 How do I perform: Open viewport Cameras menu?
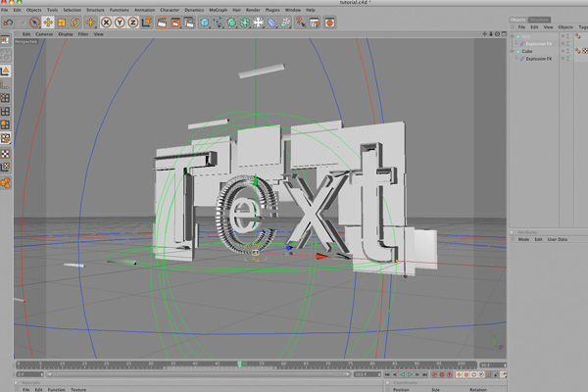coord(44,34)
